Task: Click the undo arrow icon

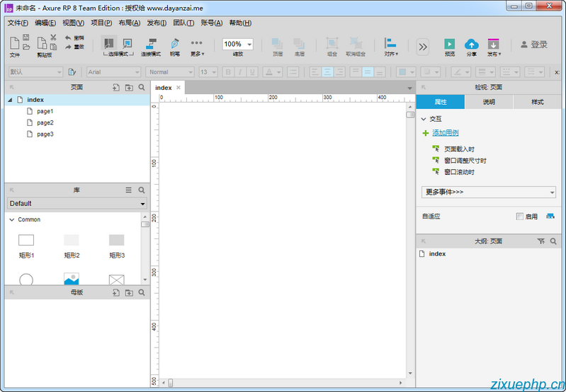Action: [68, 38]
